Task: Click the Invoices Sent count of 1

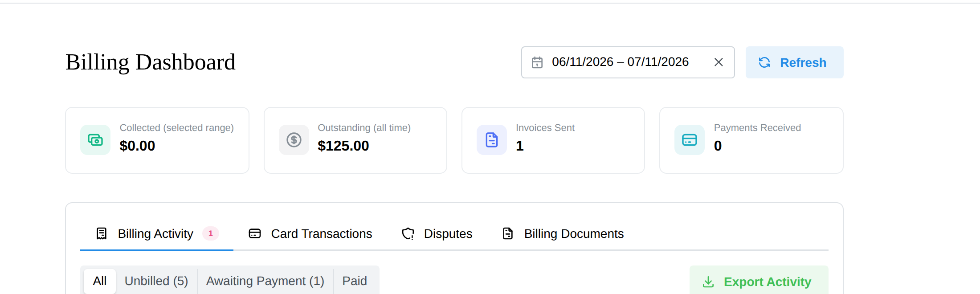Action: click(x=519, y=146)
